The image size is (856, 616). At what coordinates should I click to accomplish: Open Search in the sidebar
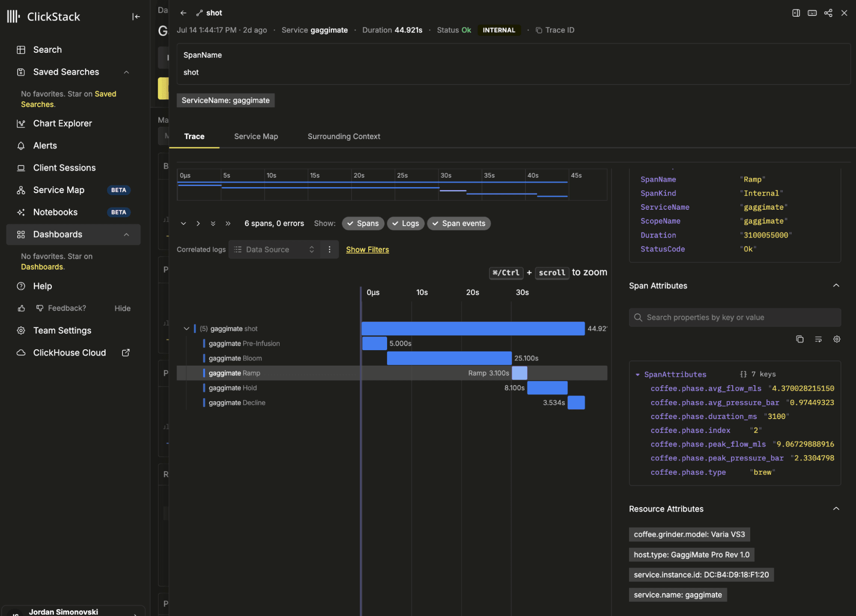tap(47, 50)
